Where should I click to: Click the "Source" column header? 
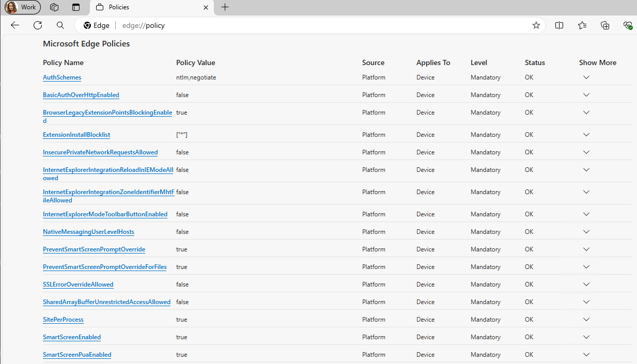click(x=373, y=62)
